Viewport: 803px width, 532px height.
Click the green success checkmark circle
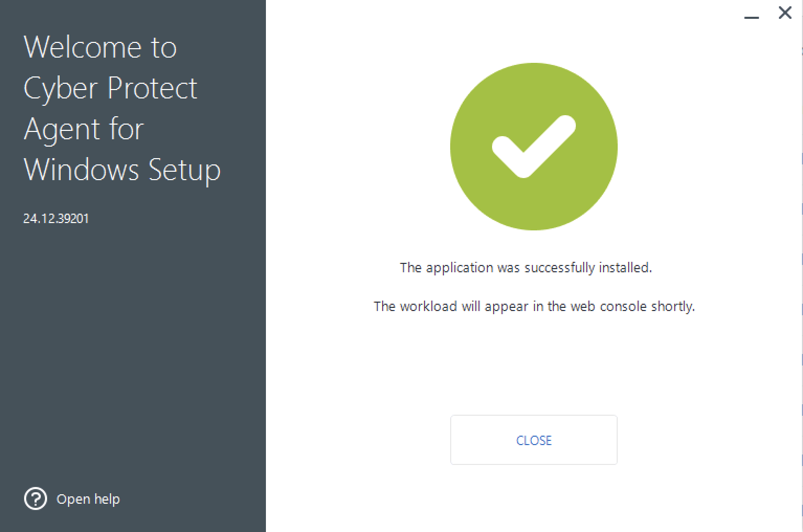pos(533,147)
